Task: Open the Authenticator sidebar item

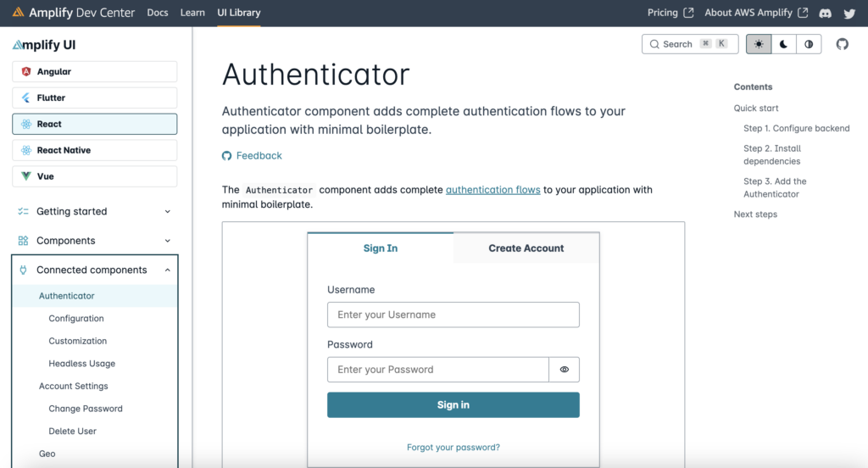Action: (95, 296)
